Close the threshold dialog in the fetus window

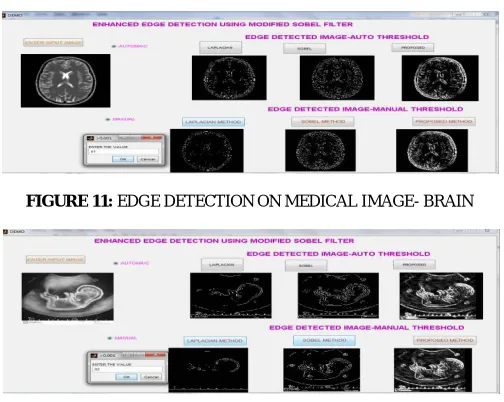[x=156, y=355]
